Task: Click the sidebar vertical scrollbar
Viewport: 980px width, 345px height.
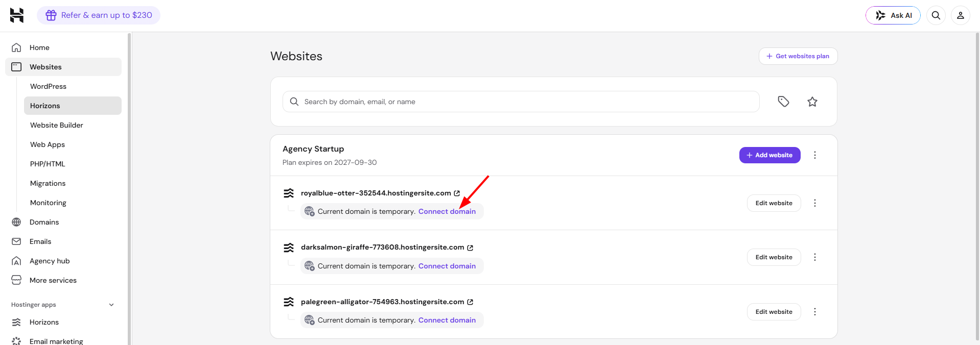Action: 129,189
